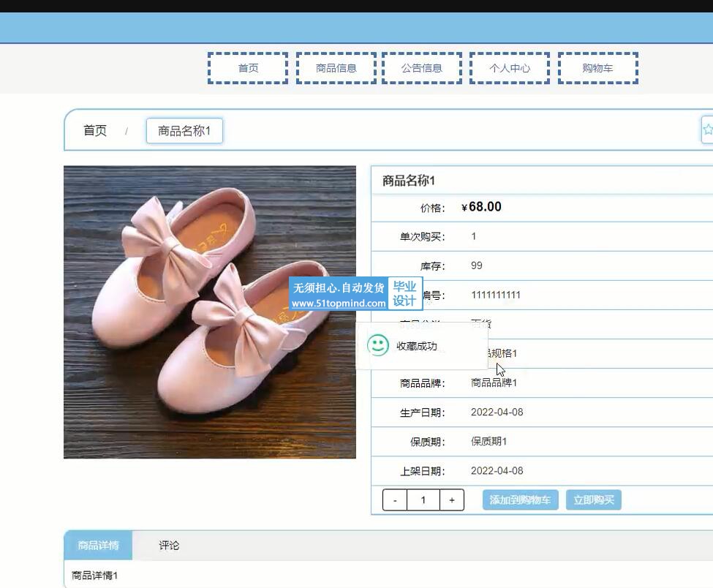Click the 首页 breadcrumb link

95,130
